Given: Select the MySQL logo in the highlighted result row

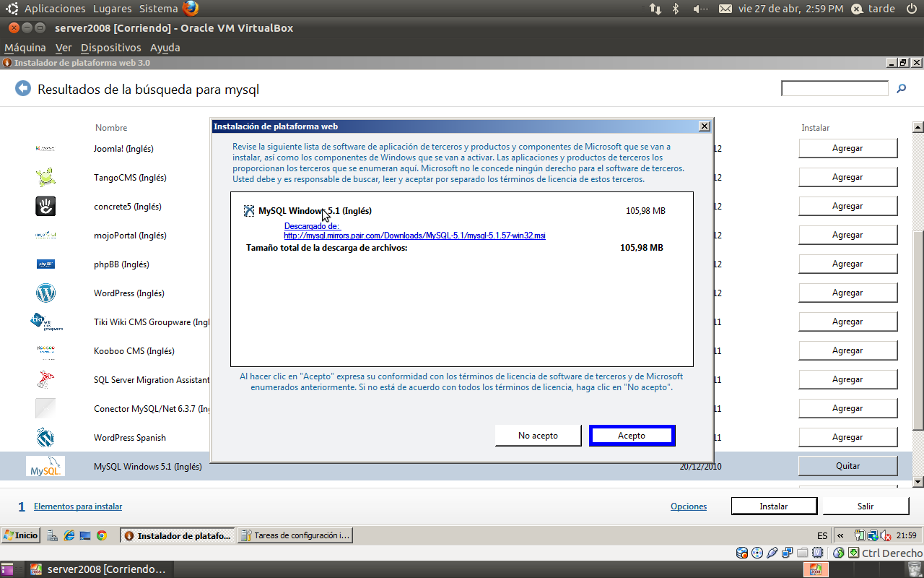Looking at the screenshot, I should (45, 466).
